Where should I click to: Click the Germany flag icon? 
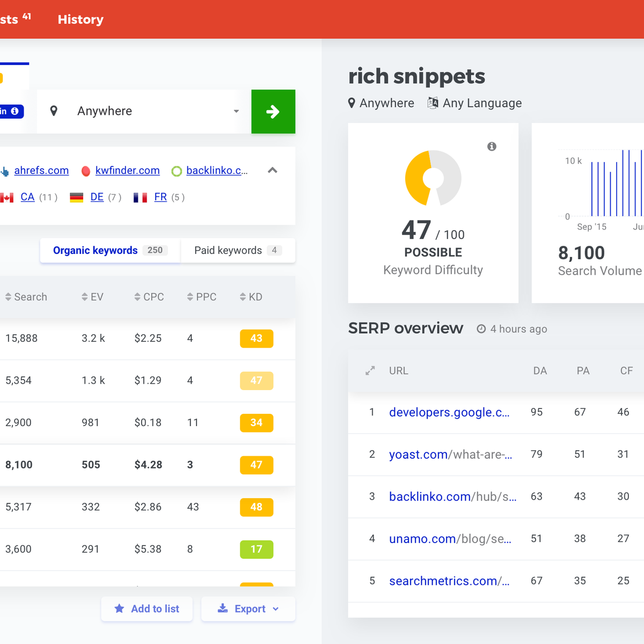pyautogui.click(x=77, y=197)
